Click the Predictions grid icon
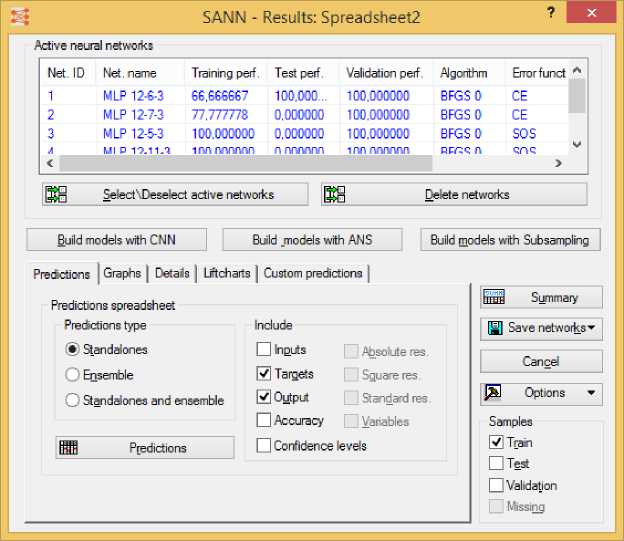 click(x=69, y=448)
